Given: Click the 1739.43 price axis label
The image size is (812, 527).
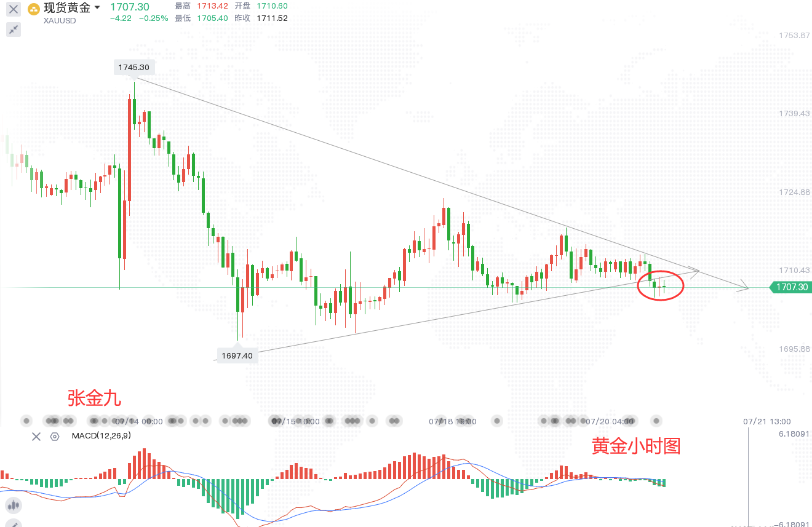Looking at the screenshot, I should coord(794,114).
